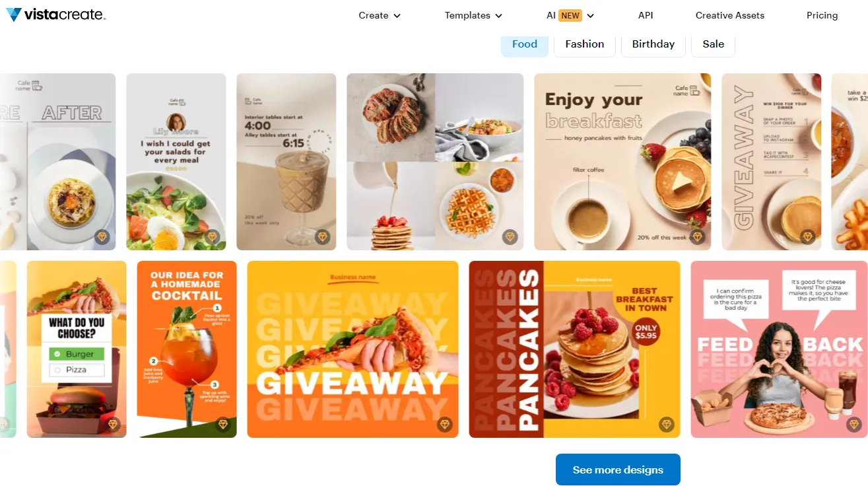Click premium diamond badge on Lily Moore salad template
868x488 pixels.
point(212,236)
